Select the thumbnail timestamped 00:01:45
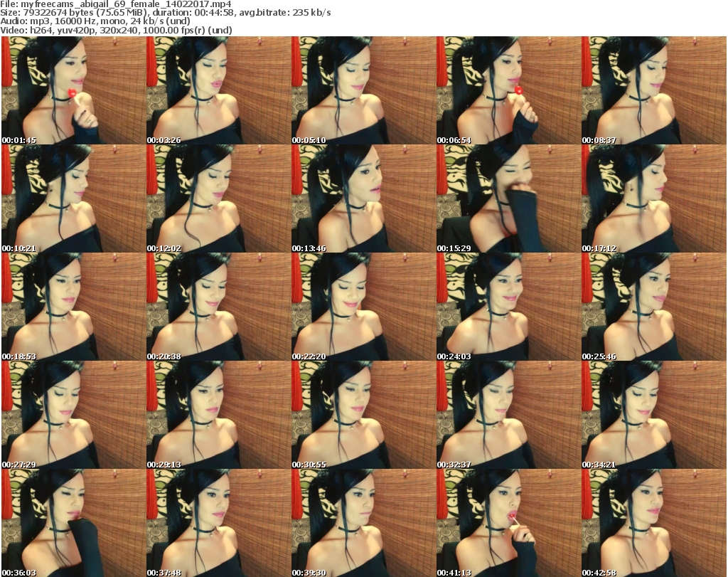 (74, 90)
